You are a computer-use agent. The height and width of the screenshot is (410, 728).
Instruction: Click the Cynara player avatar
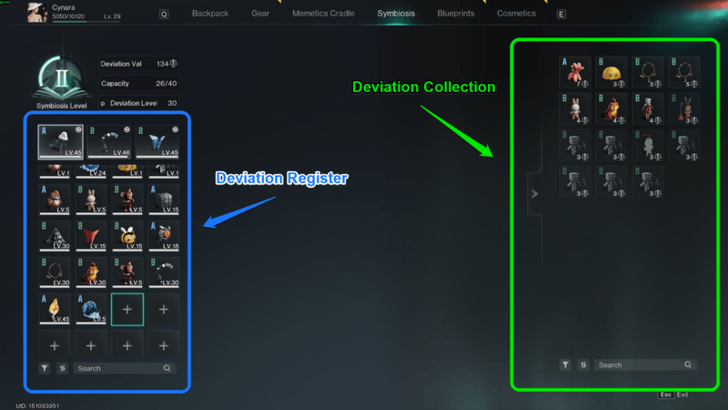tap(37, 12)
